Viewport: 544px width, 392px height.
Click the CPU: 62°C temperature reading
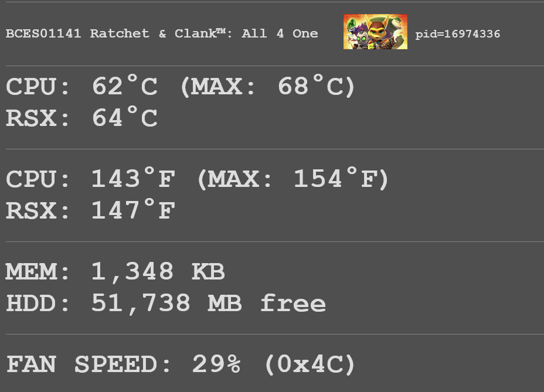[x=82, y=86]
